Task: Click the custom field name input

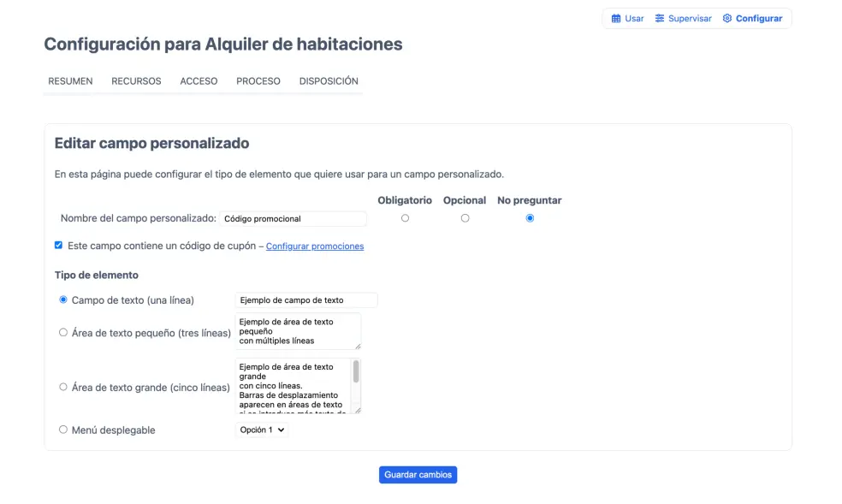Action: (x=293, y=219)
